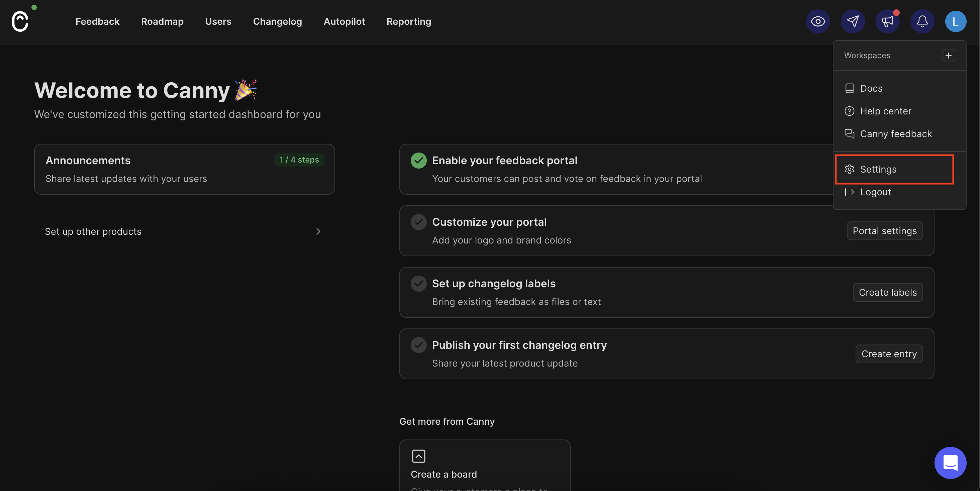
Task: Click the 1/4 steps progress badge
Action: (x=299, y=160)
